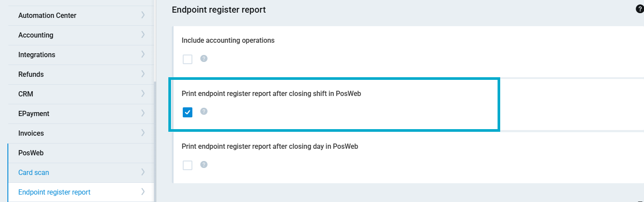Open the EPayment settings menu
This screenshot has height=202, width=644.
(34, 113)
